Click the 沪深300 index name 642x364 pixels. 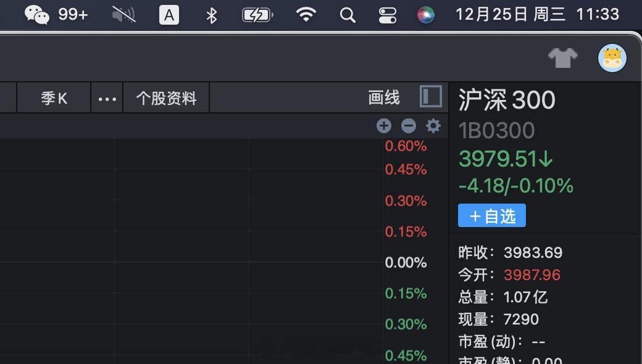coord(507,100)
